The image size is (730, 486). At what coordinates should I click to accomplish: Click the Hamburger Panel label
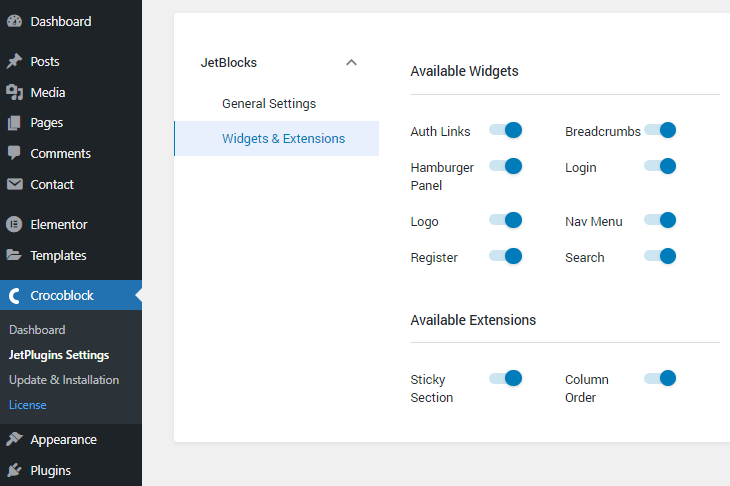pos(442,176)
